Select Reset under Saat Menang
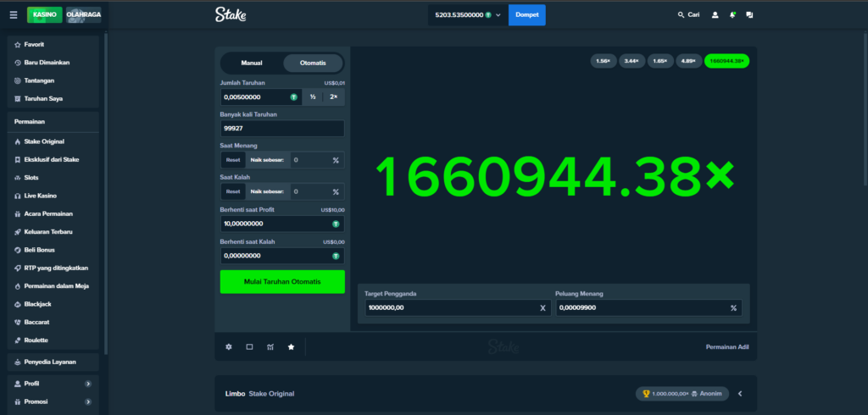The width and height of the screenshot is (868, 415). (x=233, y=160)
